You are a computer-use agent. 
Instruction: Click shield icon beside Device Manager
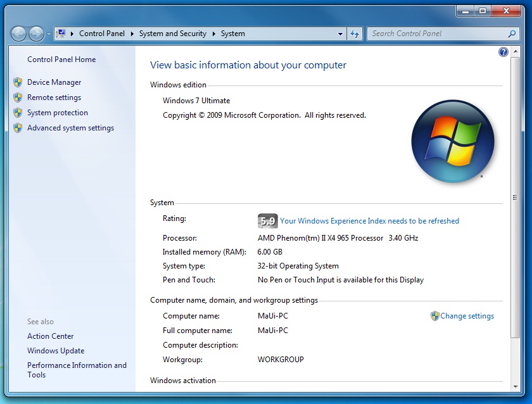(18, 82)
